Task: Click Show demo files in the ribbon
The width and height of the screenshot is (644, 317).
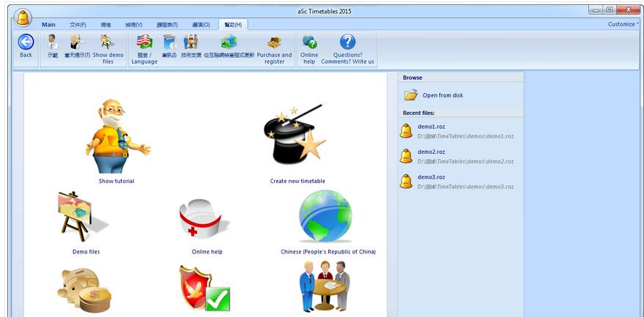Action: click(108, 49)
